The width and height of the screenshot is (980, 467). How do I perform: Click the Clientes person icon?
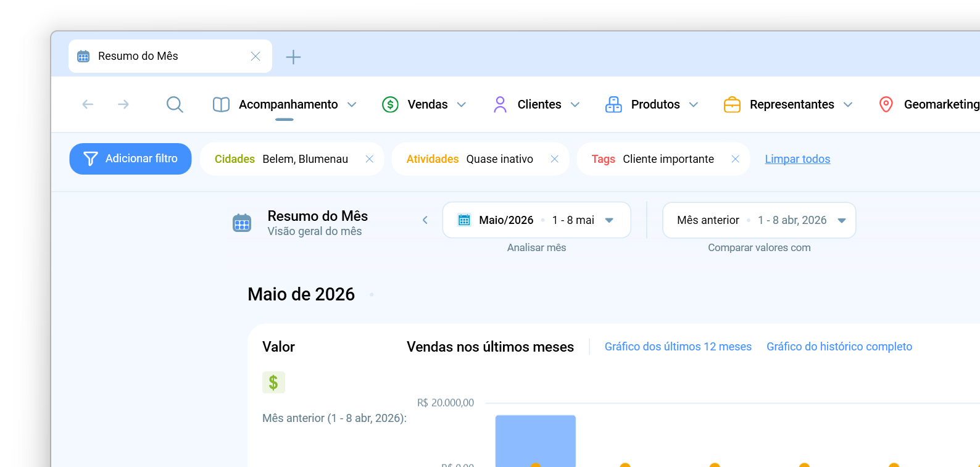point(500,104)
